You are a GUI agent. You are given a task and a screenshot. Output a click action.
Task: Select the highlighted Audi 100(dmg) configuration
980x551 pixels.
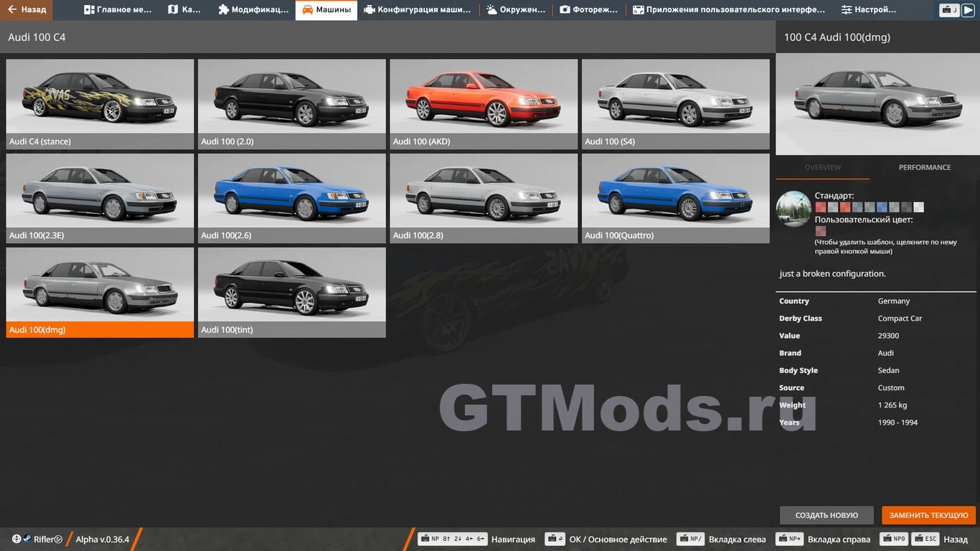click(100, 292)
